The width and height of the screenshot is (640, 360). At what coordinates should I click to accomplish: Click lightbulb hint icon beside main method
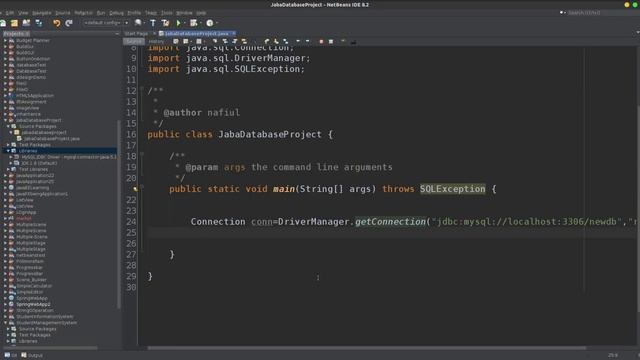click(x=136, y=189)
